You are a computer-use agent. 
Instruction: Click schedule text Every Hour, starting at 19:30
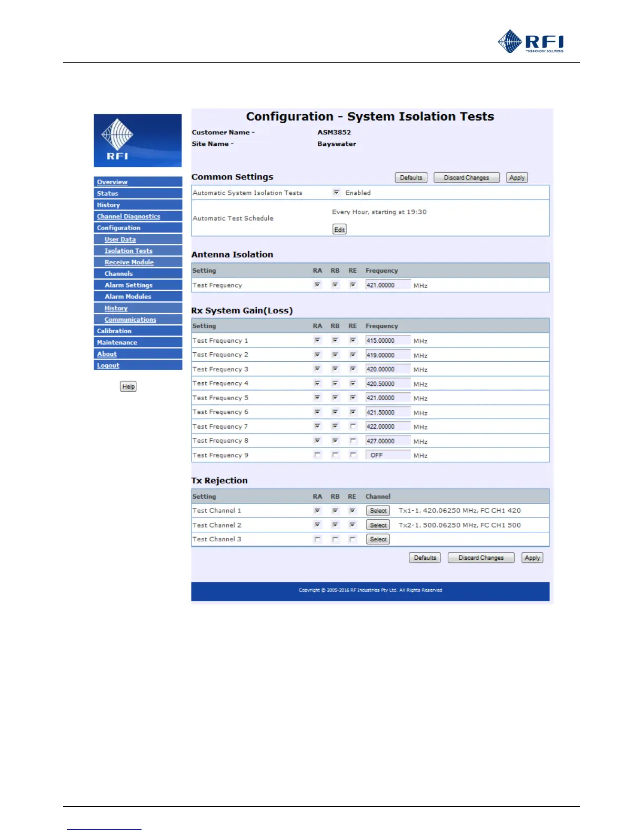click(379, 212)
